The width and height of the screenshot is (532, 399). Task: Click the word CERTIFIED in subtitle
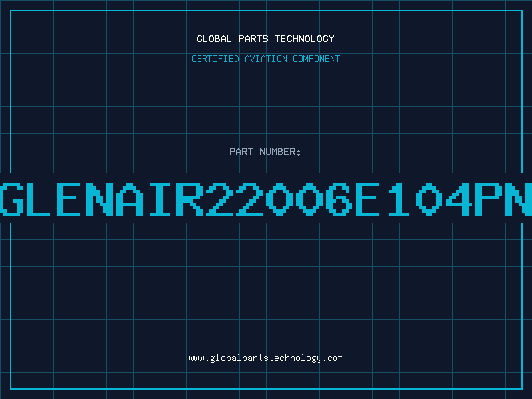[x=215, y=59]
